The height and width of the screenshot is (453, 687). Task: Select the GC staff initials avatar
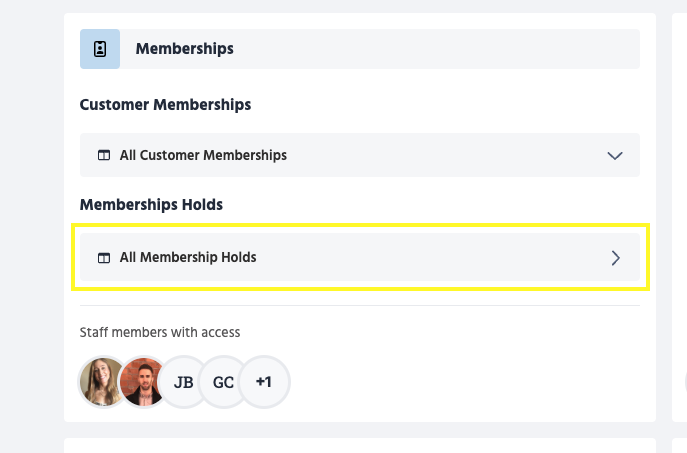[223, 382]
